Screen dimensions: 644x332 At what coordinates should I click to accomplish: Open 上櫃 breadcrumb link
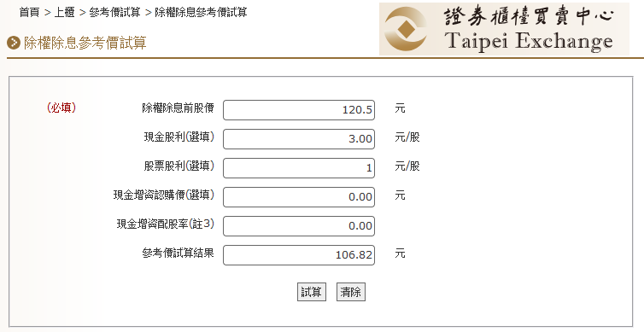click(x=64, y=12)
